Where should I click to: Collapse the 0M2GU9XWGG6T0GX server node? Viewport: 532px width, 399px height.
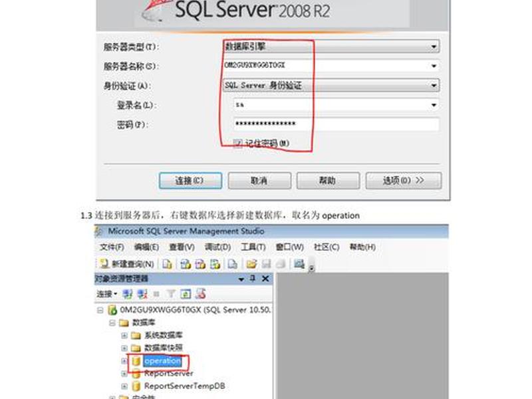pyautogui.click(x=100, y=310)
